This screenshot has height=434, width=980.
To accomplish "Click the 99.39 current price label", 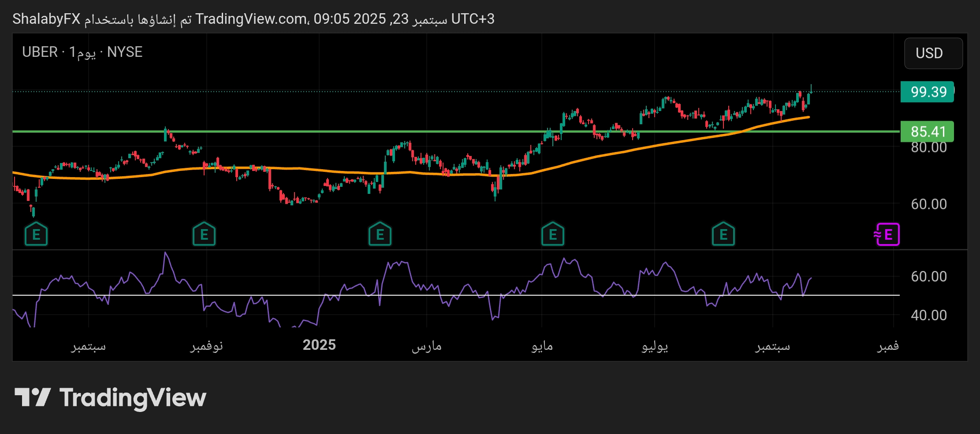I will (x=927, y=92).
